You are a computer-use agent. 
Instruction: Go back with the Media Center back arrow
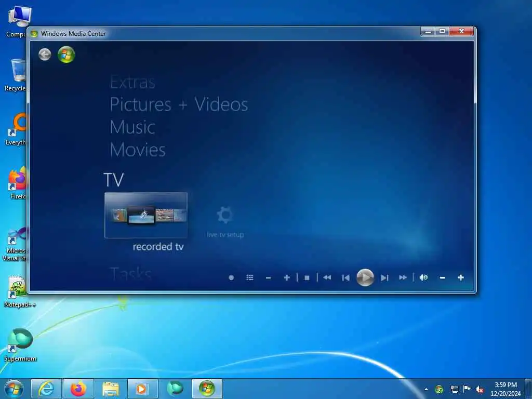[45, 54]
